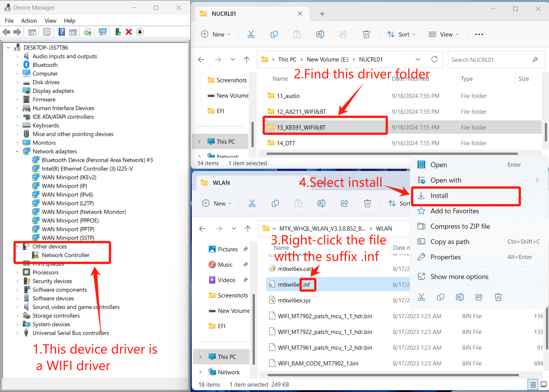Open the Sort dropdown in NUCRL01 window
Image resolution: width=549 pixels, height=392 pixels.
[401, 35]
